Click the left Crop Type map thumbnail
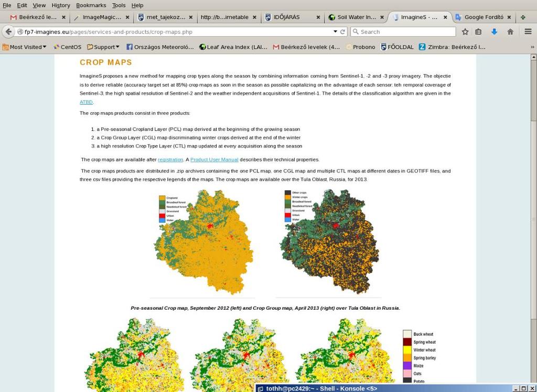Screen dimensions: 537x392 coord(134,355)
